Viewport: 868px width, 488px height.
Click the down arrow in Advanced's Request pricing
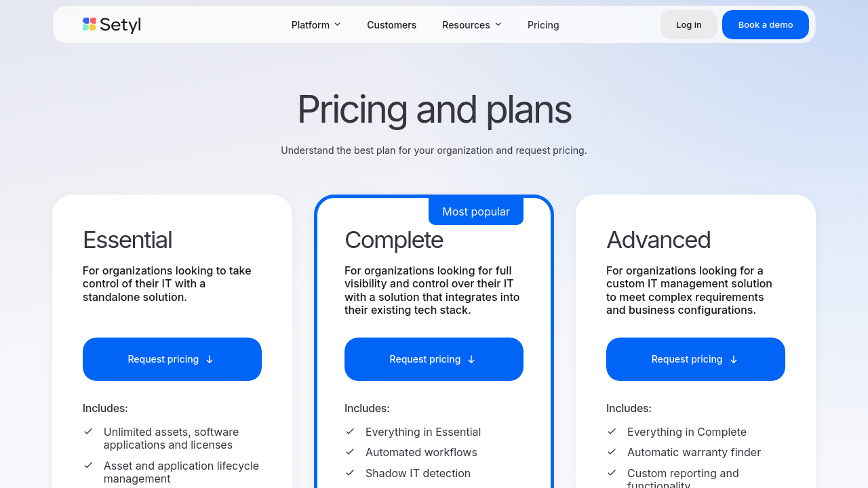coord(733,360)
